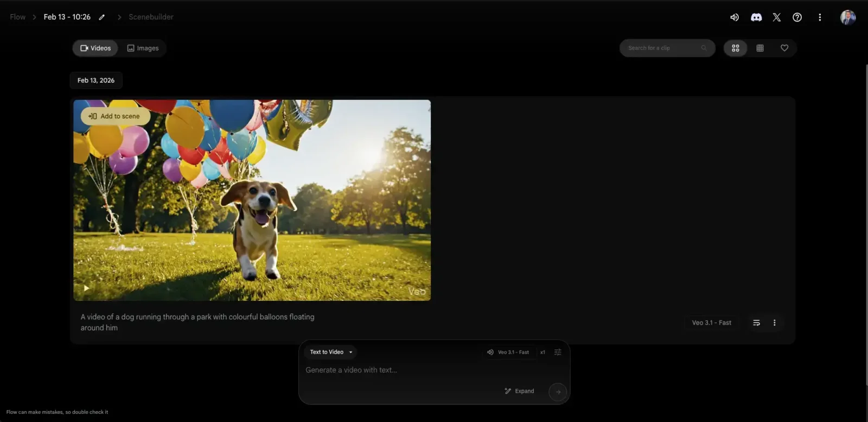The width and height of the screenshot is (868, 422).
Task: Edit project name with the pencil icon
Action: [101, 17]
